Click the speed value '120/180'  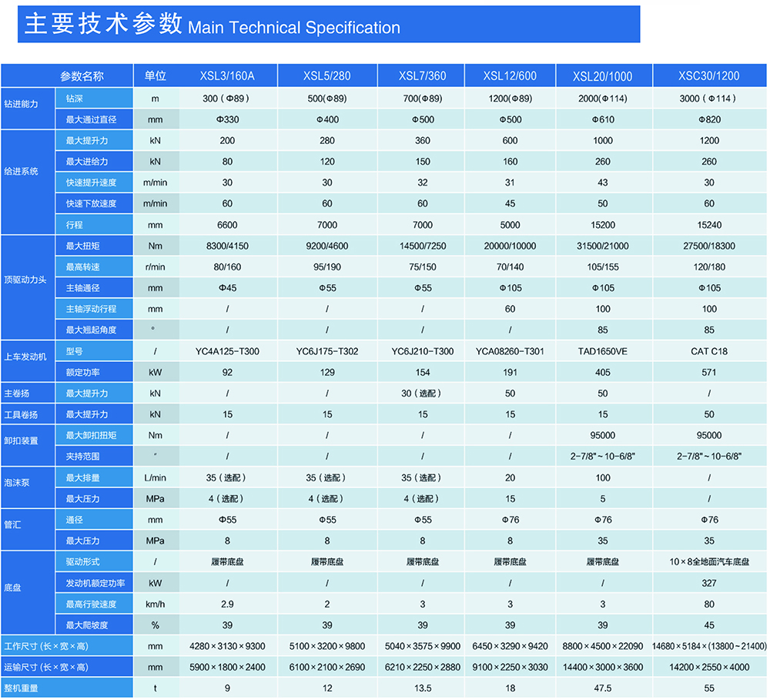pos(709,267)
